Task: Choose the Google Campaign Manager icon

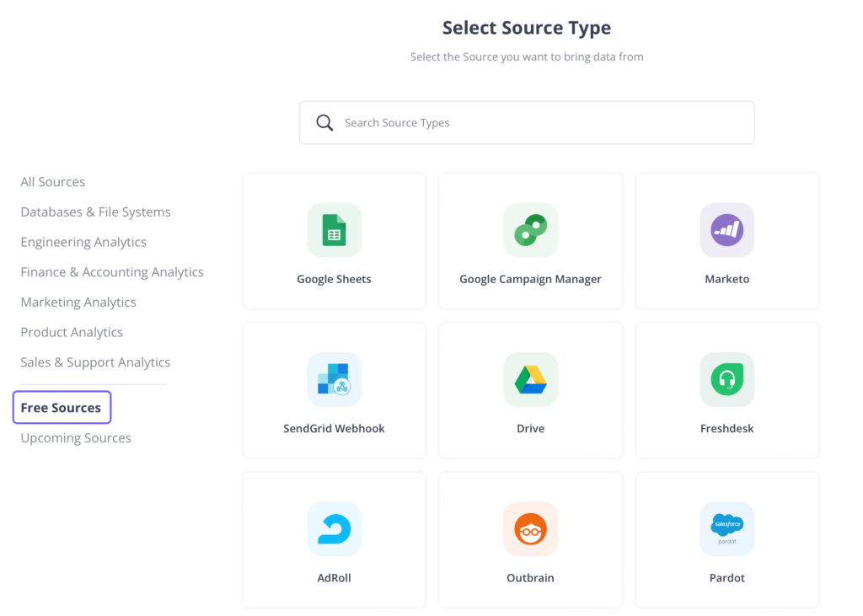Action: click(x=530, y=230)
